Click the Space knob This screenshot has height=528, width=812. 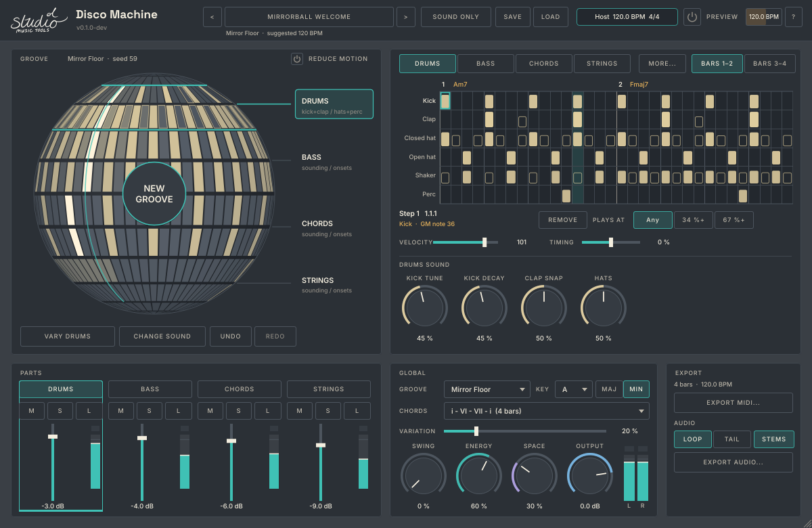point(535,475)
